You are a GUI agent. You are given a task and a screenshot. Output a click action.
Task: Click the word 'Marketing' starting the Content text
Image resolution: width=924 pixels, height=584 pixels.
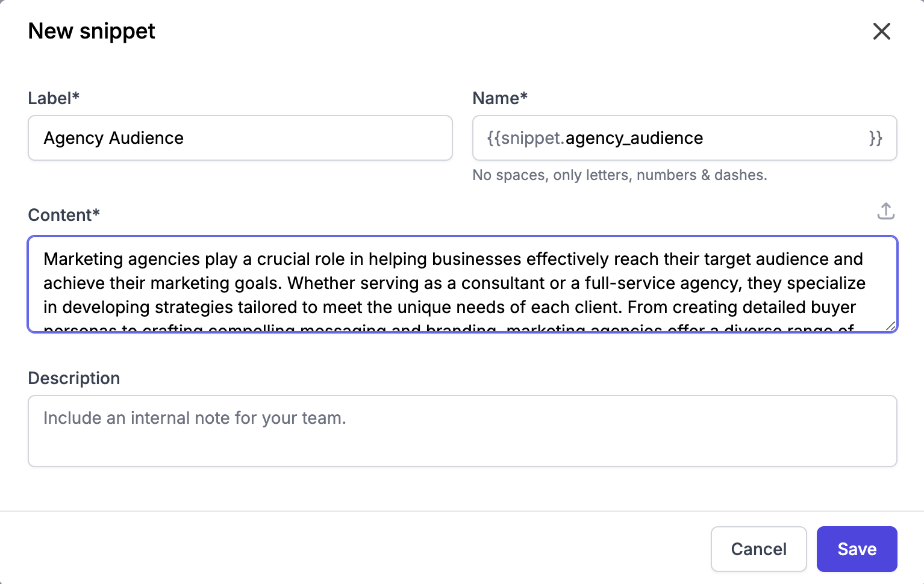point(83,259)
